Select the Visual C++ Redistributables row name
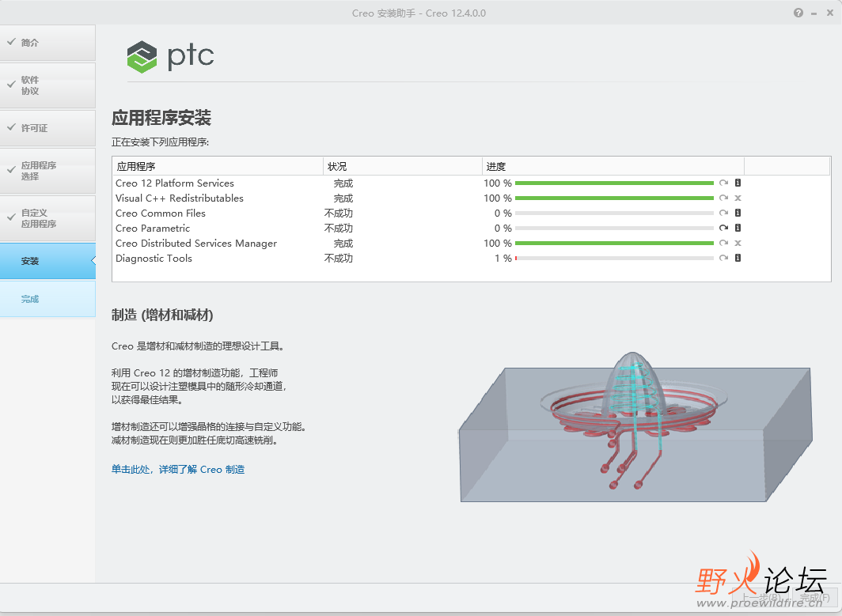Image resolution: width=842 pixels, height=616 pixels. 180,198
